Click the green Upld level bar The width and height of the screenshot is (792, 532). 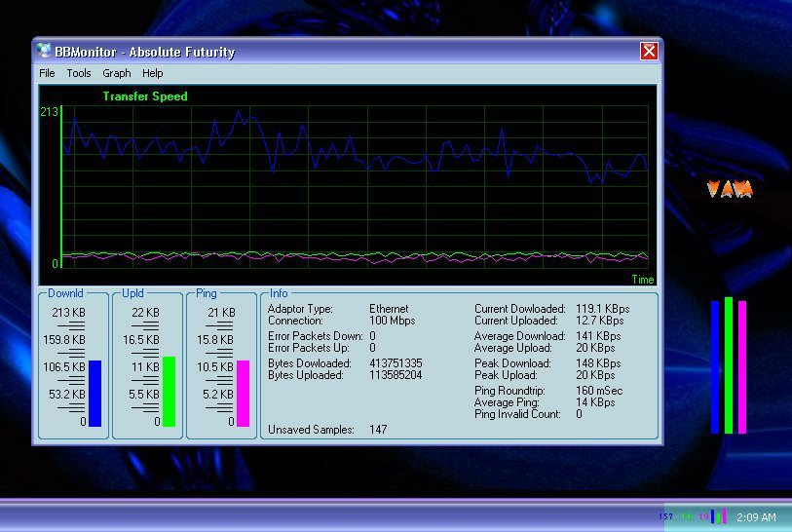[x=169, y=392]
